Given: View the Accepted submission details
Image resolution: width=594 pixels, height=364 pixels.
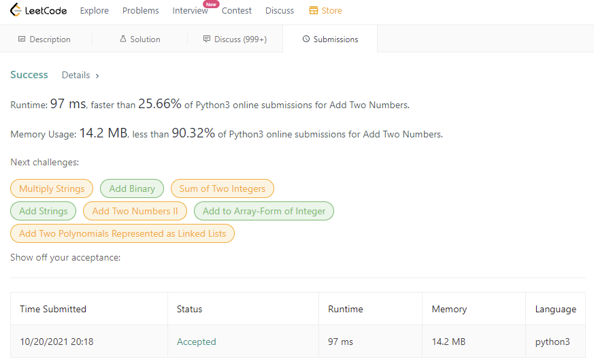Looking at the screenshot, I should click(x=196, y=342).
